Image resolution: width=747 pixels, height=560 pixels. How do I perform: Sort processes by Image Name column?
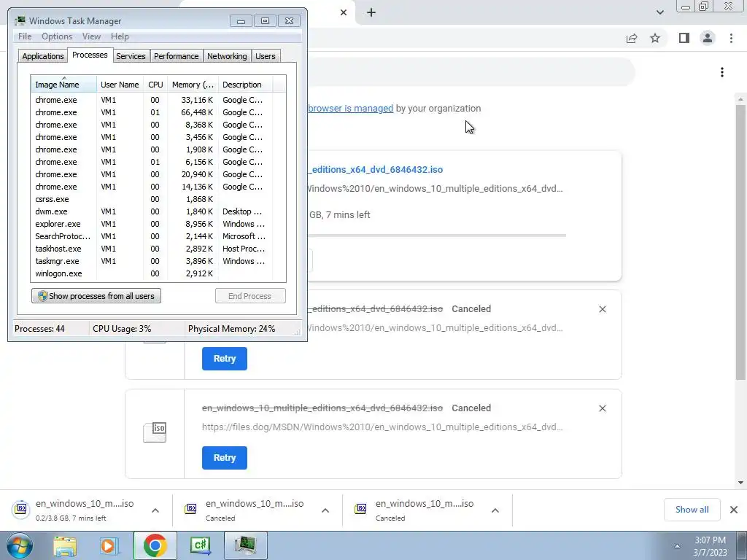pos(64,85)
